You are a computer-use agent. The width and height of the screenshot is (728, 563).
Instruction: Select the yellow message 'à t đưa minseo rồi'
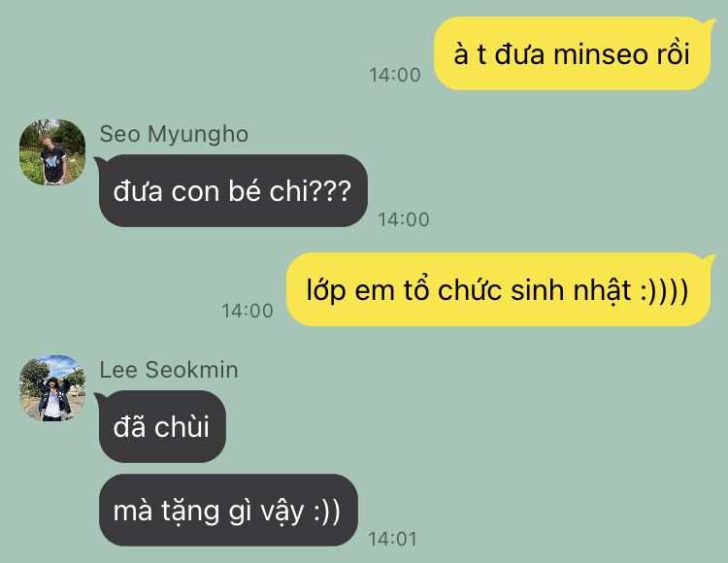tap(572, 53)
